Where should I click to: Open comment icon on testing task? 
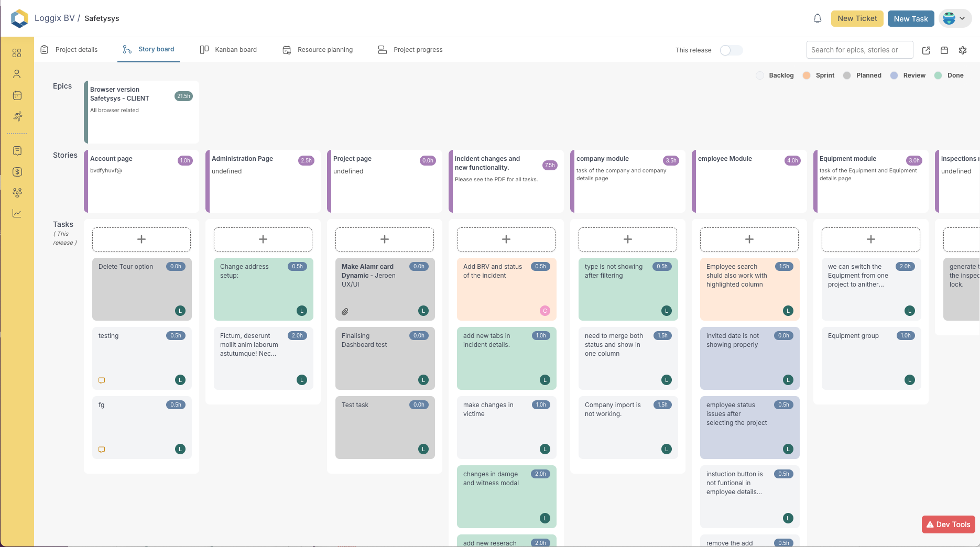tap(102, 380)
